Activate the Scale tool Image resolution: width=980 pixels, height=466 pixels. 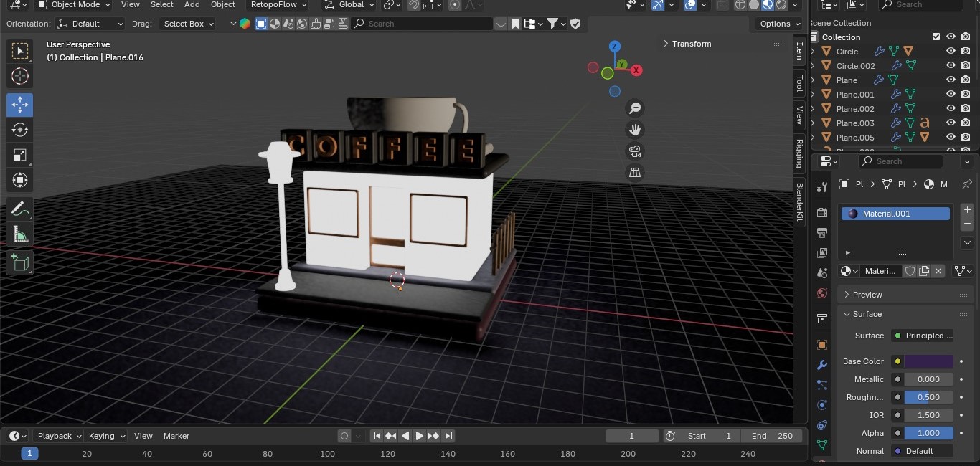pyautogui.click(x=20, y=155)
